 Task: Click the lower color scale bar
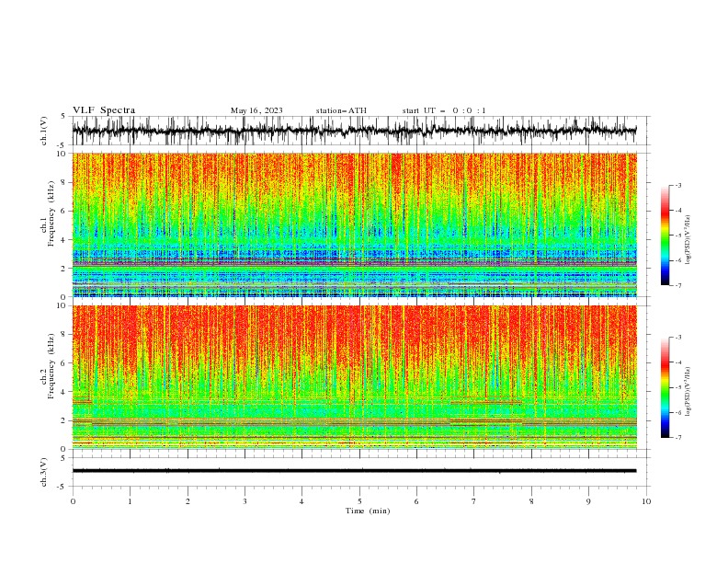665,387
